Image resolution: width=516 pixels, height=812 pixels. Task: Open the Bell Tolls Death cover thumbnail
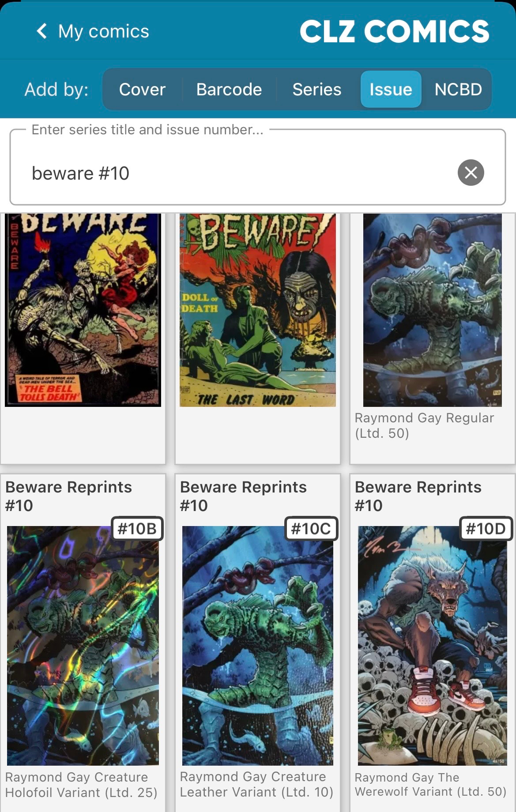click(83, 310)
